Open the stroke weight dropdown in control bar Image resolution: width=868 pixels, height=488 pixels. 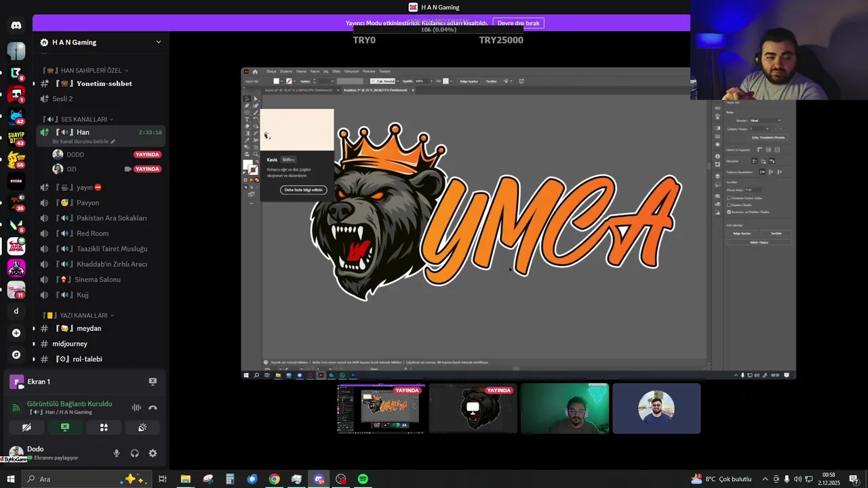[x=332, y=81]
